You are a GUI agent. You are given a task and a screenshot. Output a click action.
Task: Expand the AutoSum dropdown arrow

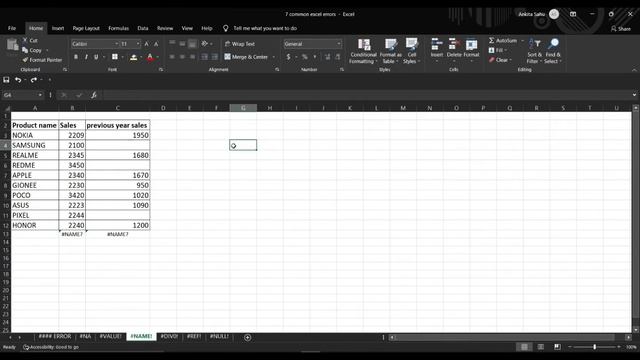pos(522,40)
